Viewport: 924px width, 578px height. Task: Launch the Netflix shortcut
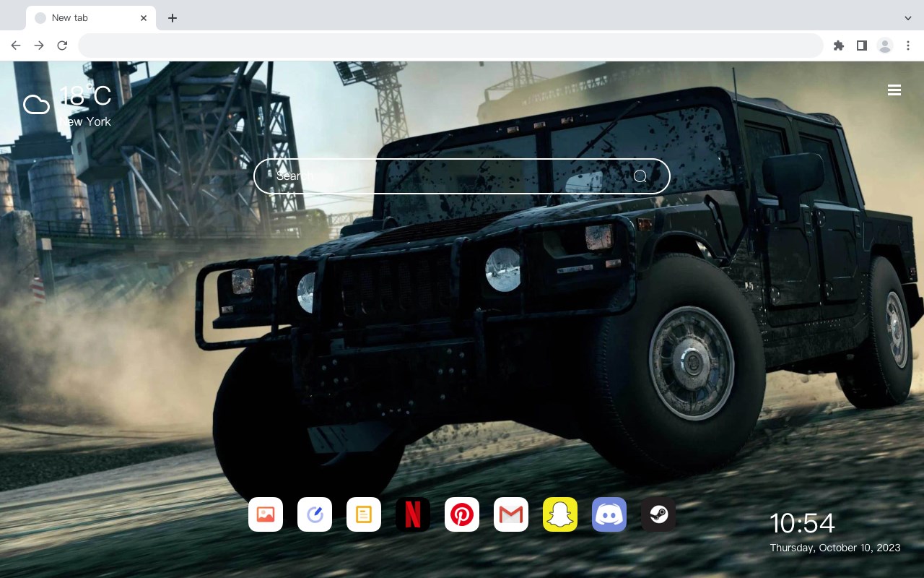point(413,514)
